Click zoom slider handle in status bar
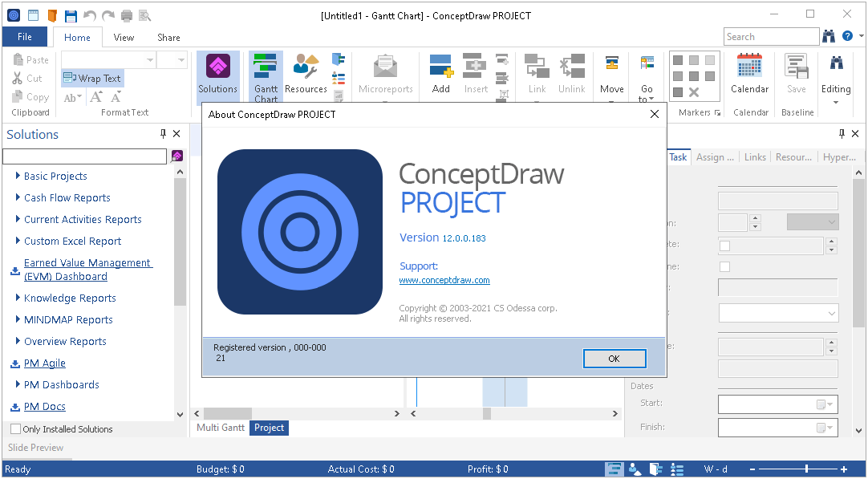868x479 pixels. (806, 469)
